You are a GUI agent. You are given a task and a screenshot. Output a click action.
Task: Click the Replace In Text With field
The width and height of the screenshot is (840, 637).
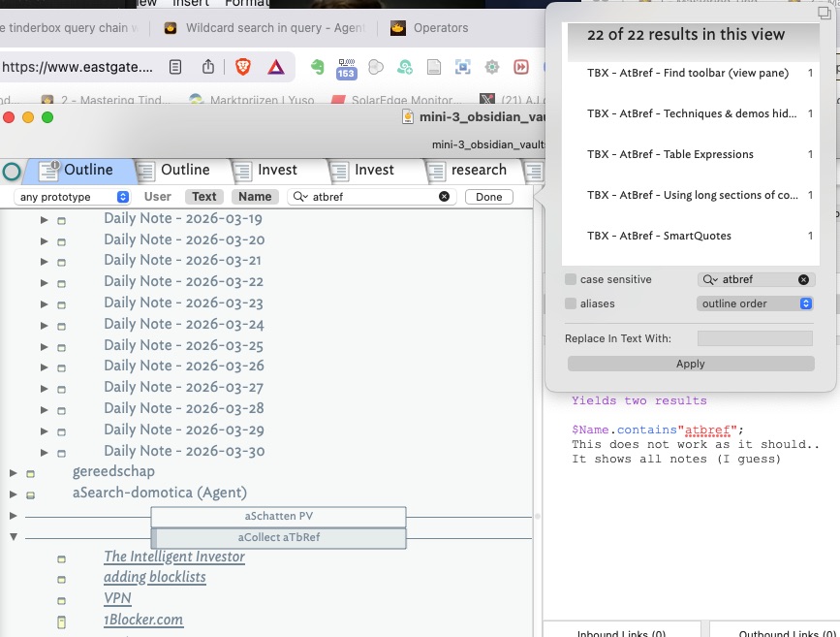(x=755, y=338)
